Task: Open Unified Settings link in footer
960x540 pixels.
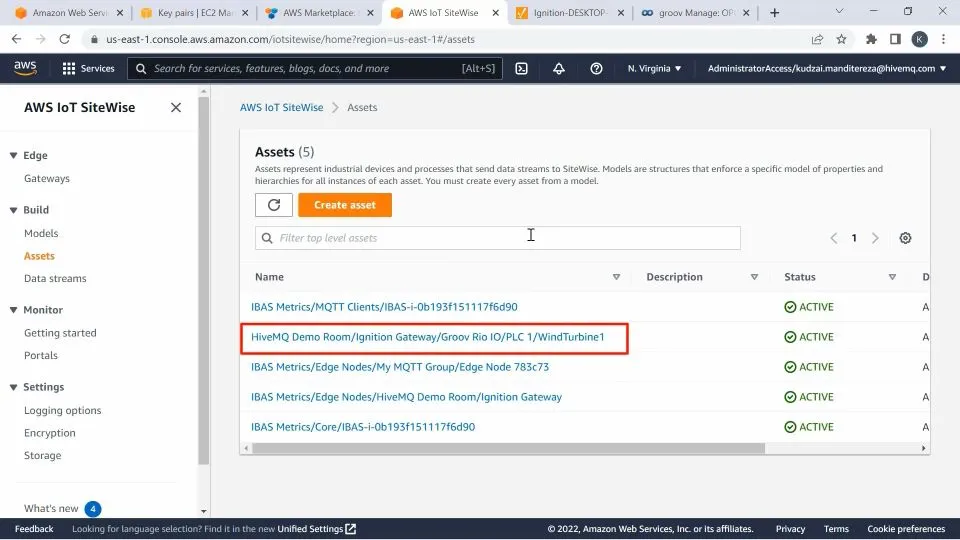Action: pos(316,529)
